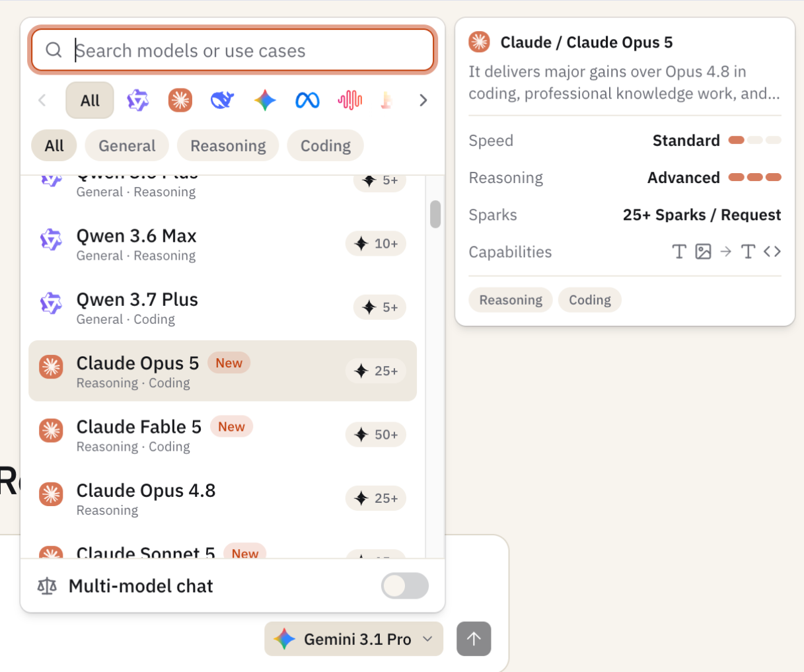Click the chevron next to Gemini 3.1 Pro
This screenshot has width=804, height=672.
point(427,639)
